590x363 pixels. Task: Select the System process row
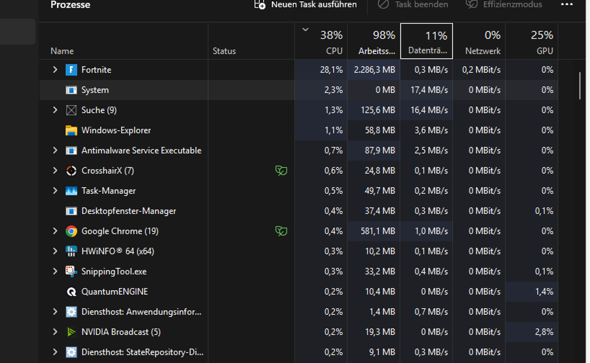(299, 90)
